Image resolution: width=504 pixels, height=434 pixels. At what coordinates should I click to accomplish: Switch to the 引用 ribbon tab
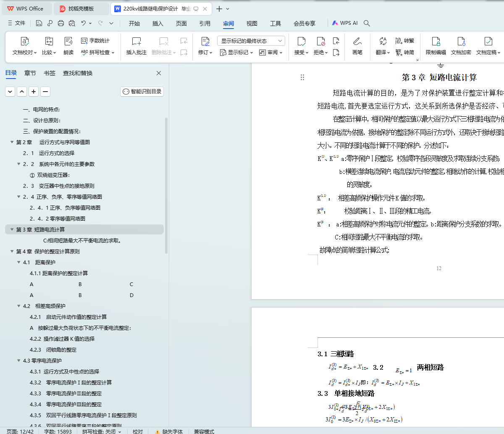click(x=205, y=24)
